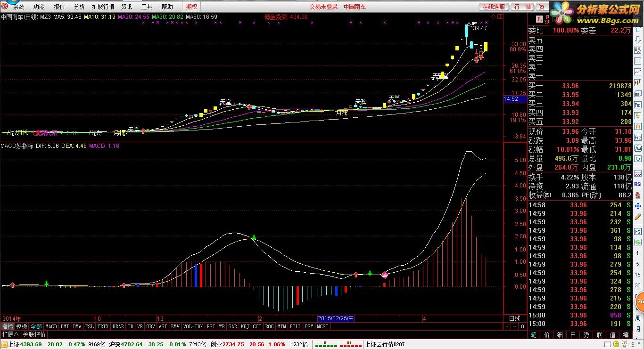This screenshot has width=644, height=349.
Task: Click the RSI sidebar icon
Action: pyautogui.click(x=638, y=184)
